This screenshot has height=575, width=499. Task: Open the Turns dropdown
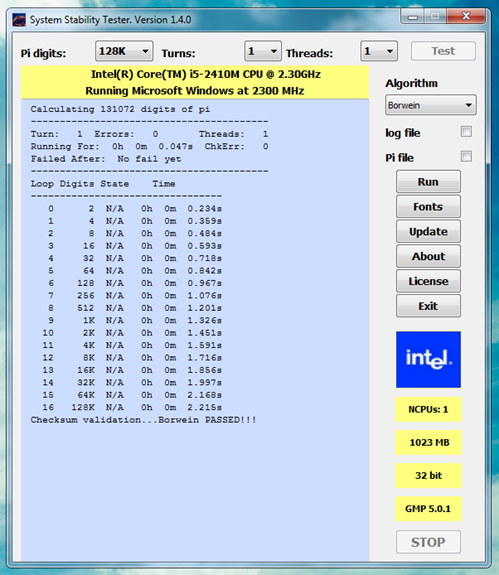click(263, 51)
